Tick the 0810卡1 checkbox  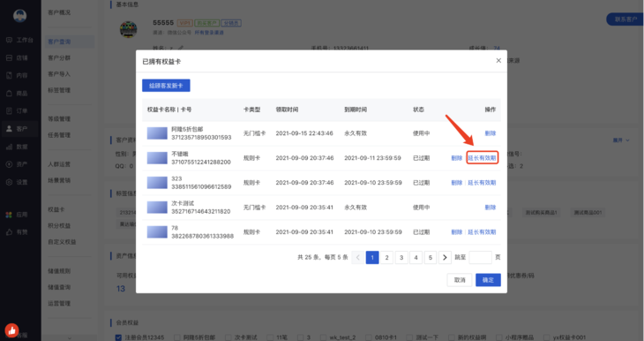pyautogui.click(x=369, y=337)
